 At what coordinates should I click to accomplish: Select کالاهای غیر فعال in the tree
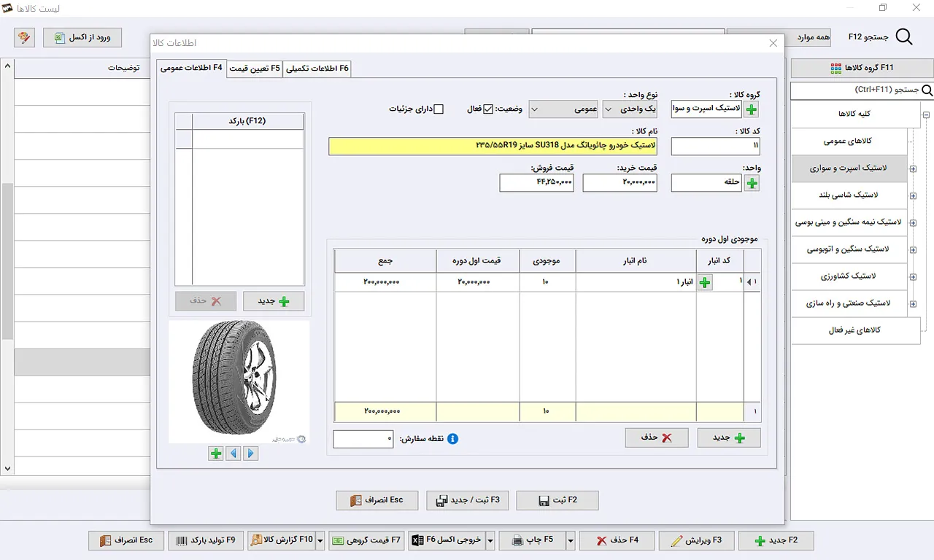(x=855, y=330)
